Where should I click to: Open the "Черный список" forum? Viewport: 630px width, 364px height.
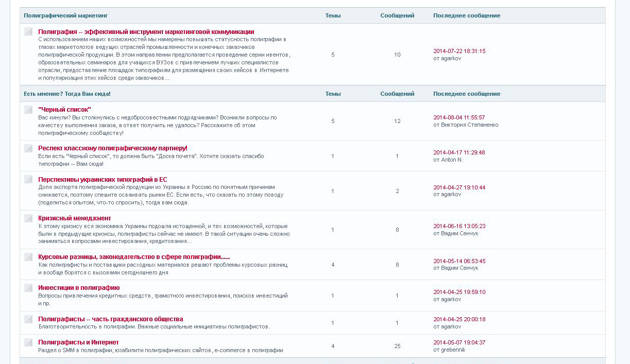click(x=64, y=110)
